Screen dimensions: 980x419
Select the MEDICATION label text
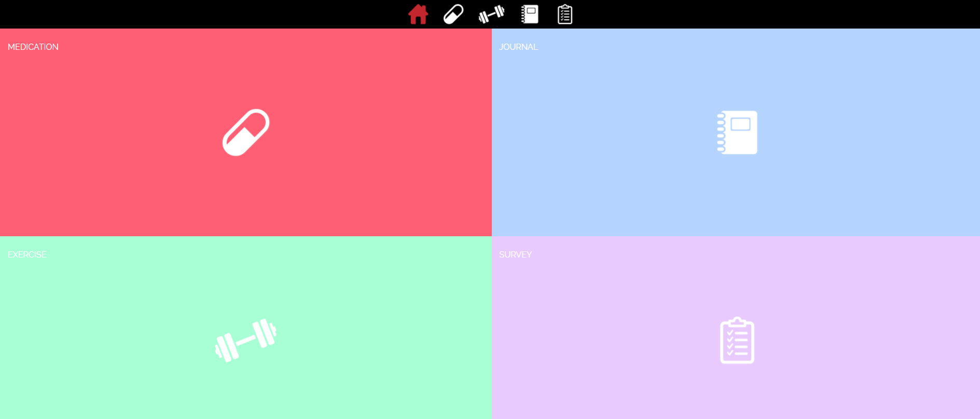[x=33, y=47]
